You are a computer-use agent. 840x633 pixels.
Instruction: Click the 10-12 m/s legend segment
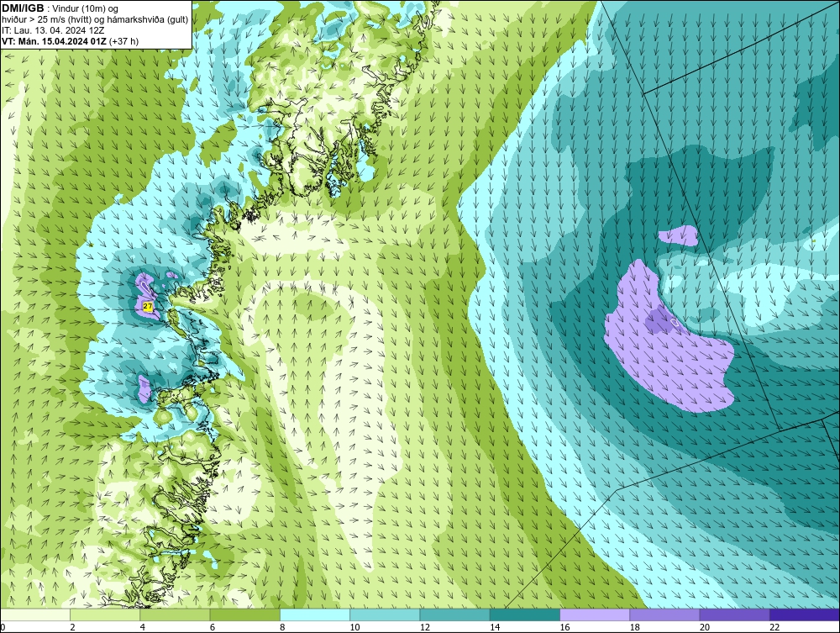coord(385,615)
